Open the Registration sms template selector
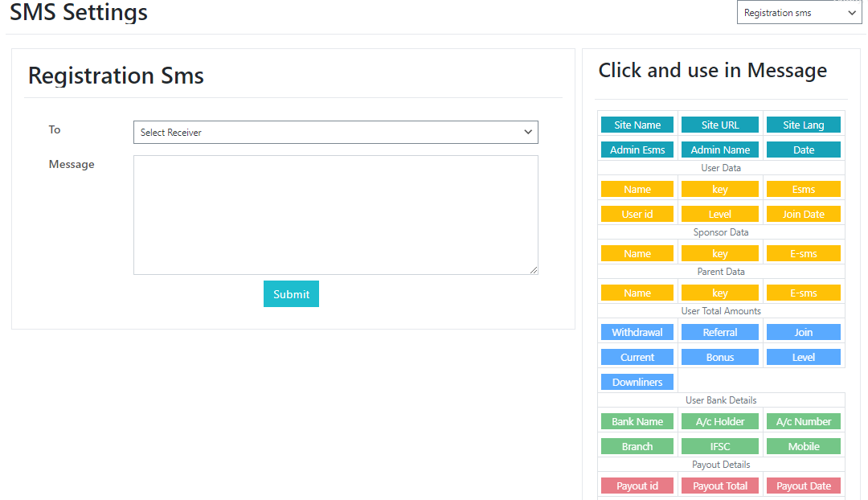Screen dimensions: 868x500 [x=798, y=12]
